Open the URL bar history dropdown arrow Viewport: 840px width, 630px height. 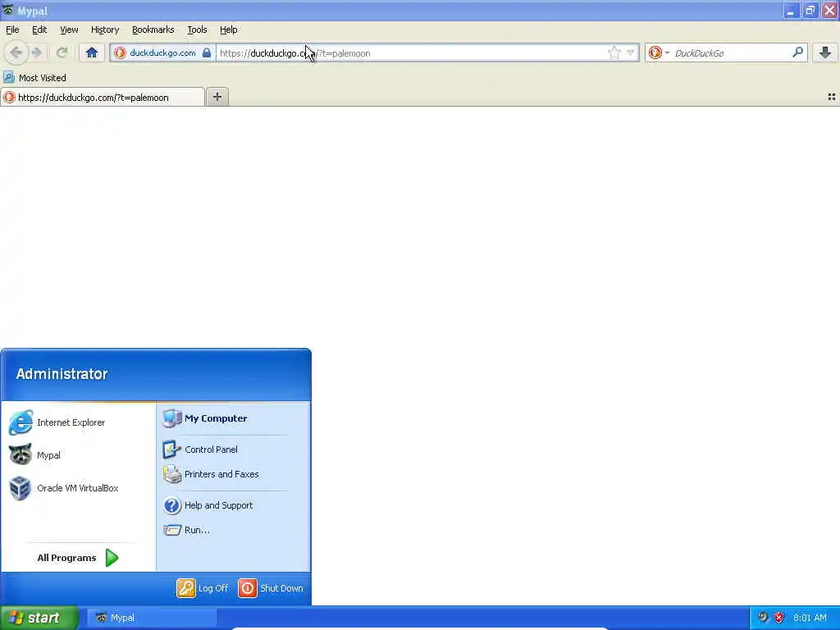[x=631, y=52]
